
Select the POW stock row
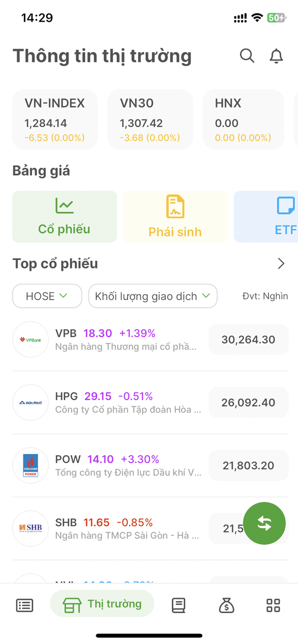pyautogui.click(x=151, y=465)
